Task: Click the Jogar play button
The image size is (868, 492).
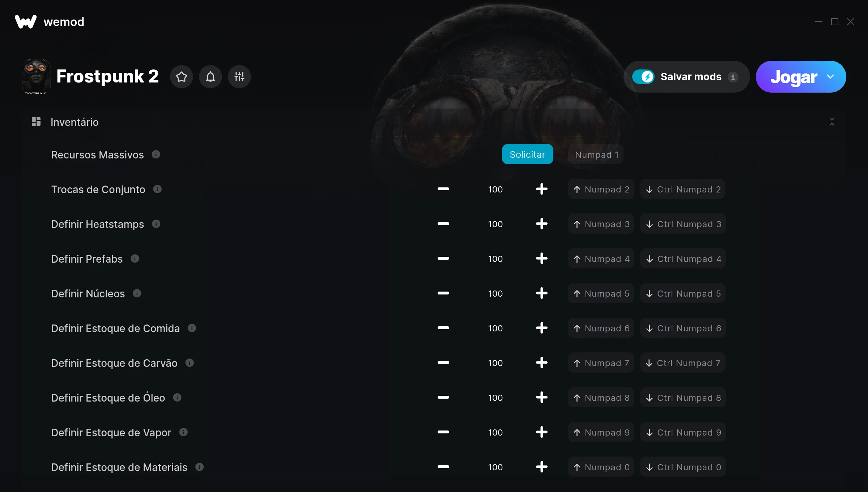Action: point(793,77)
